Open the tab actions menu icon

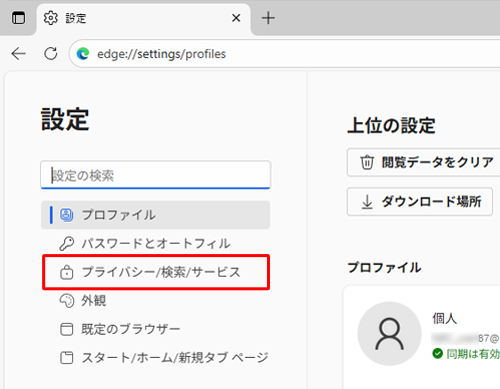pyautogui.click(x=18, y=18)
